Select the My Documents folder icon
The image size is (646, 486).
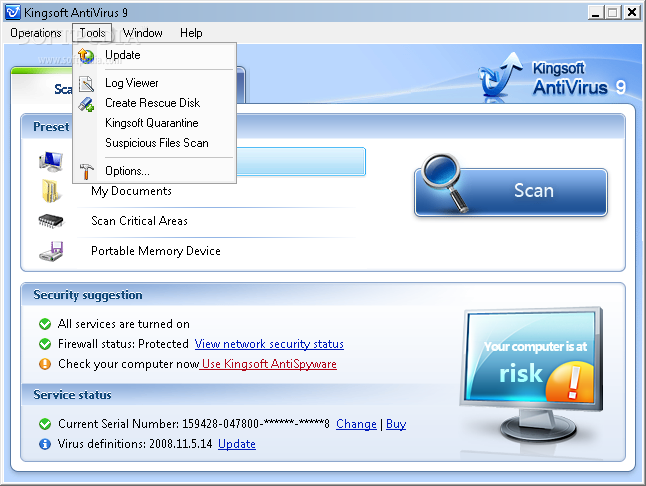pyautogui.click(x=51, y=191)
